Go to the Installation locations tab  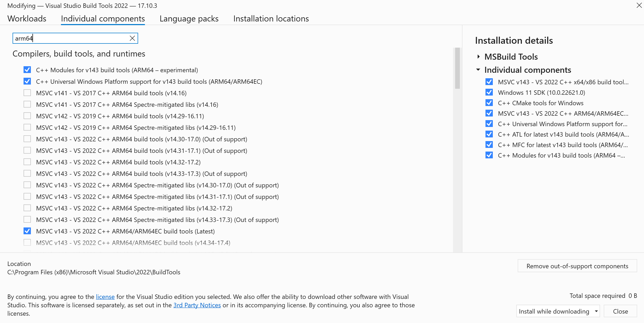pyautogui.click(x=271, y=19)
